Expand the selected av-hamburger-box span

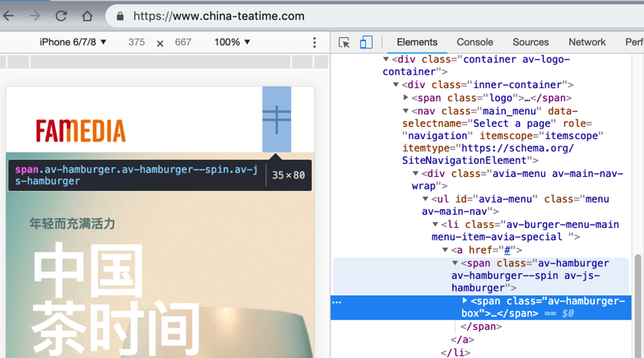(x=465, y=300)
